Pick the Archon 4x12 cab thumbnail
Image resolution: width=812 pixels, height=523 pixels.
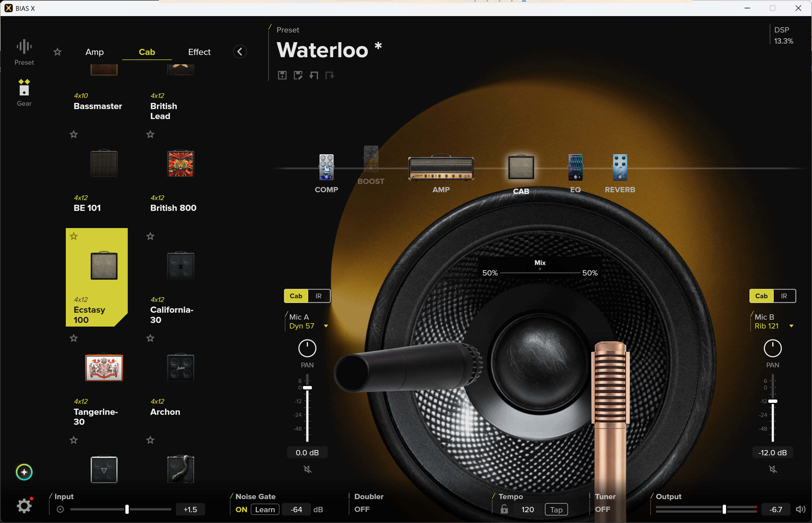point(181,367)
